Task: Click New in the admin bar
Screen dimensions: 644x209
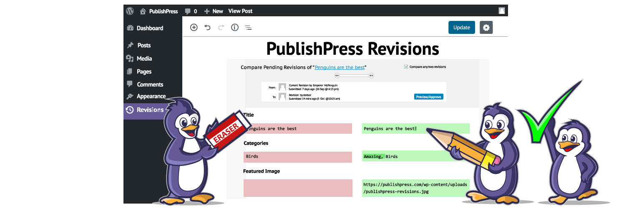Action: (x=218, y=11)
